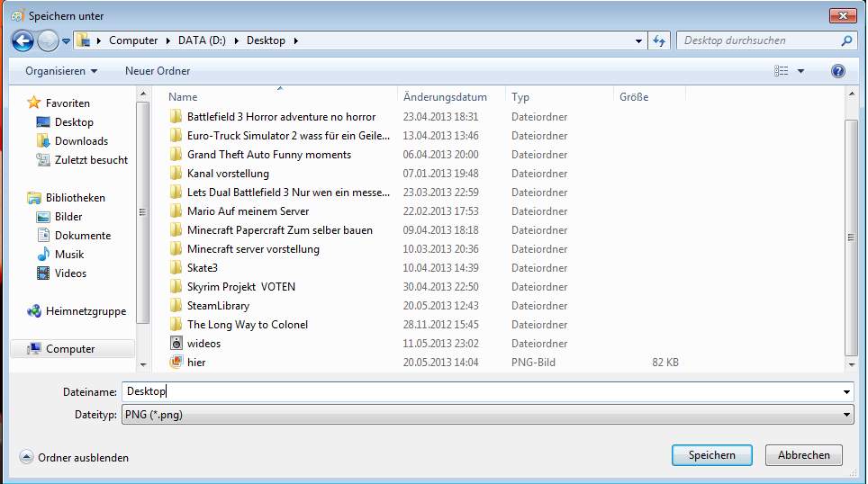Open the Heimnetzgruppe item
This screenshot has height=484, width=868.
pyautogui.click(x=86, y=311)
